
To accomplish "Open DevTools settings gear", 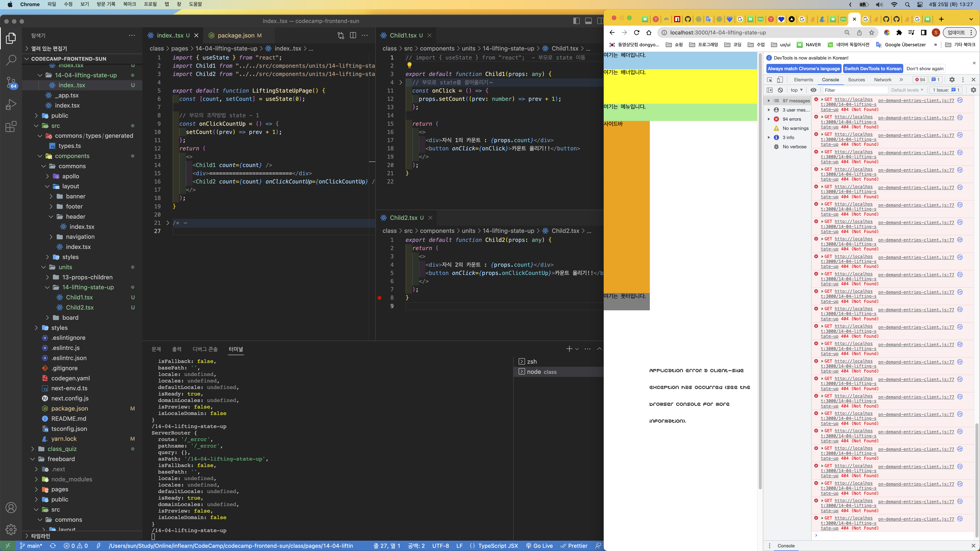I will [x=951, y=79].
